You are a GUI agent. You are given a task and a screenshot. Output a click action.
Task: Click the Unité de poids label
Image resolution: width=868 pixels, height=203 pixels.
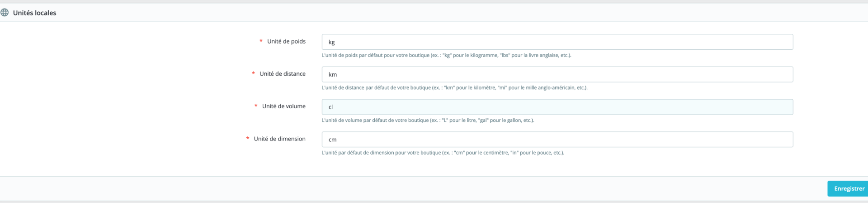(x=286, y=41)
